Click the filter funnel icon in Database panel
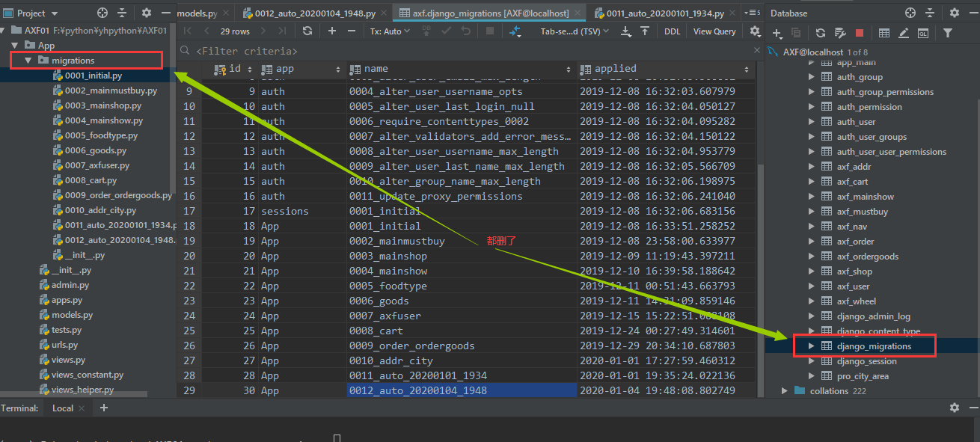Image resolution: width=980 pixels, height=442 pixels. click(x=949, y=33)
